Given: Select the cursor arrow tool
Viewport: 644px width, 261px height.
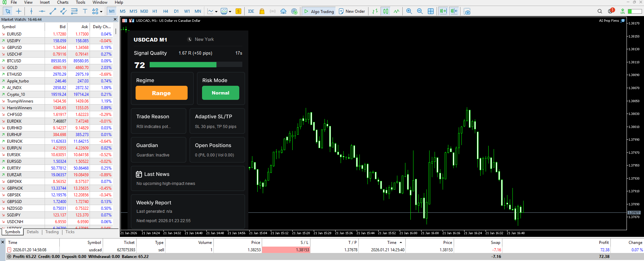Looking at the screenshot, I should (x=8, y=11).
